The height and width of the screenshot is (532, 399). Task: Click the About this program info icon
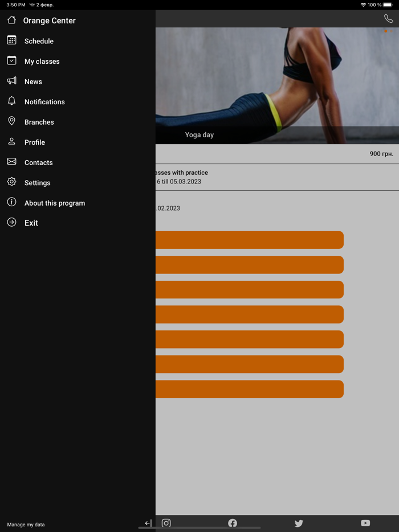tap(11, 202)
